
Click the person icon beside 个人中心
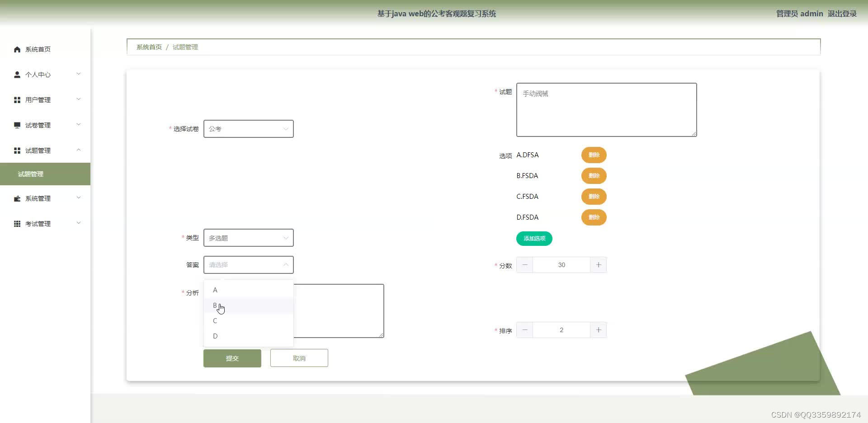coord(17,75)
